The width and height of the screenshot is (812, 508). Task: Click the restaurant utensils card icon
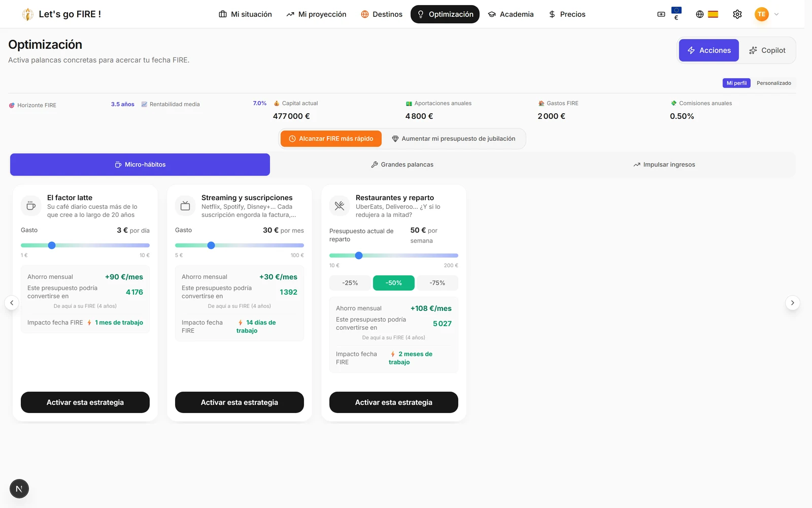coord(340,206)
